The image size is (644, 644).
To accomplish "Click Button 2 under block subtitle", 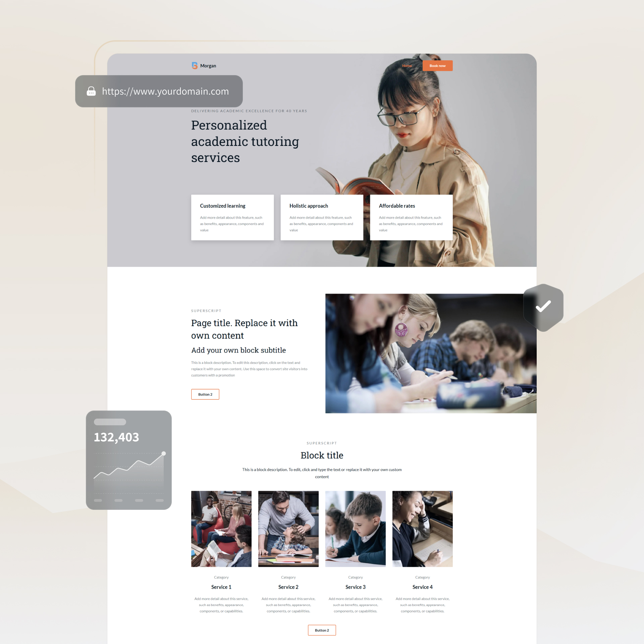I will tap(205, 394).
